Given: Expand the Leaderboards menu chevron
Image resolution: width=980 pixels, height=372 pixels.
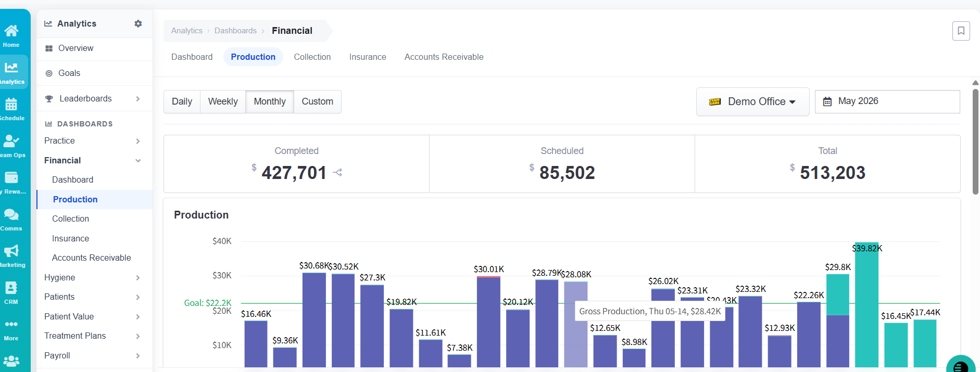Looking at the screenshot, I should (137, 99).
